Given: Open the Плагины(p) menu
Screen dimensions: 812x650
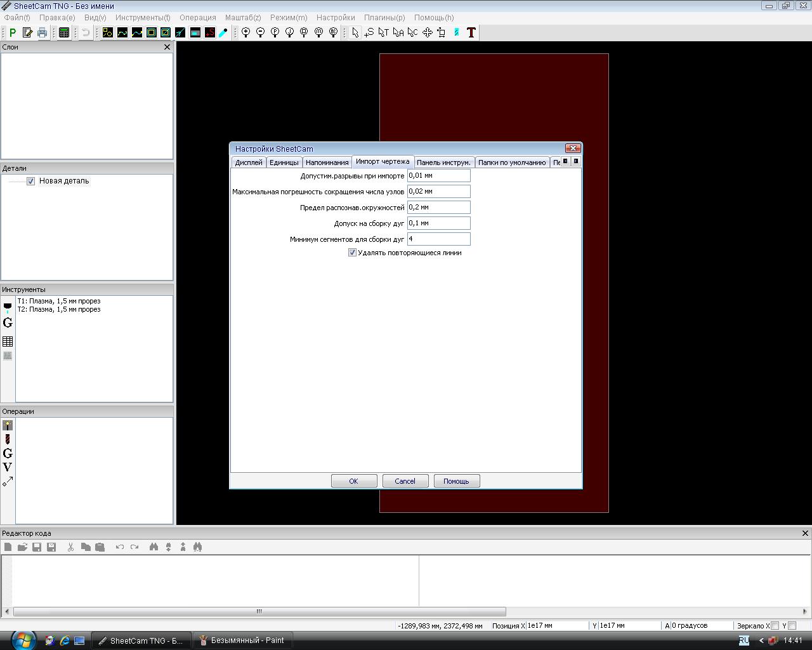Looking at the screenshot, I should point(384,18).
